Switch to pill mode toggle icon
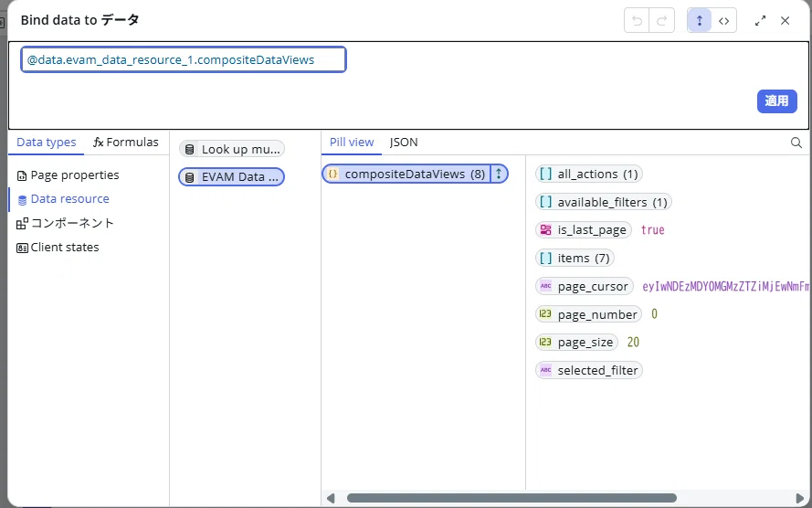Image resolution: width=812 pixels, height=508 pixels. (699, 21)
